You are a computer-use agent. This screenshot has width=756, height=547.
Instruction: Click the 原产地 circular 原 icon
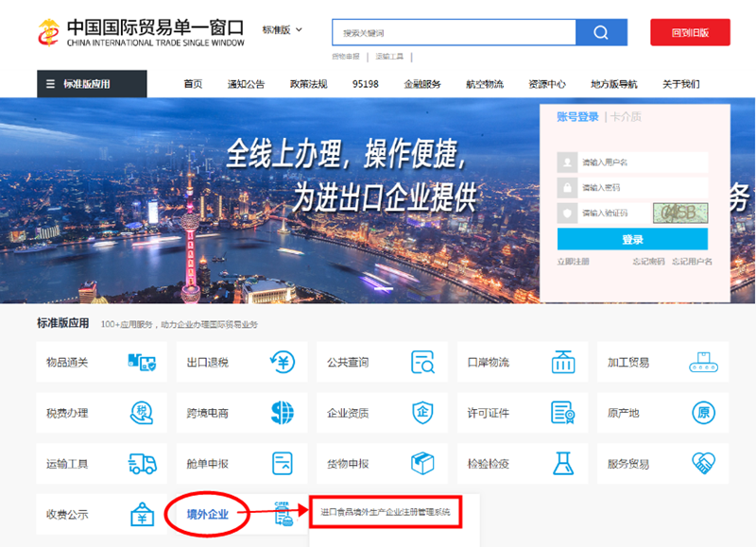[x=704, y=413]
